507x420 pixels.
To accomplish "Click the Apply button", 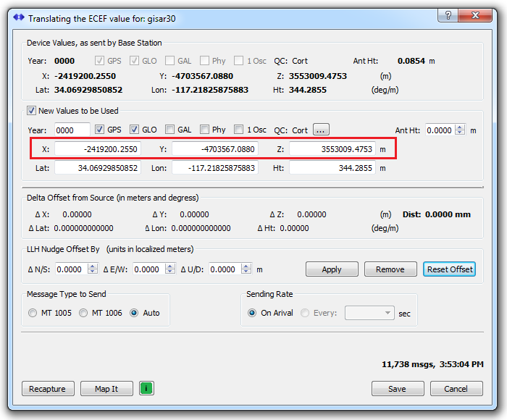I will coord(332,269).
